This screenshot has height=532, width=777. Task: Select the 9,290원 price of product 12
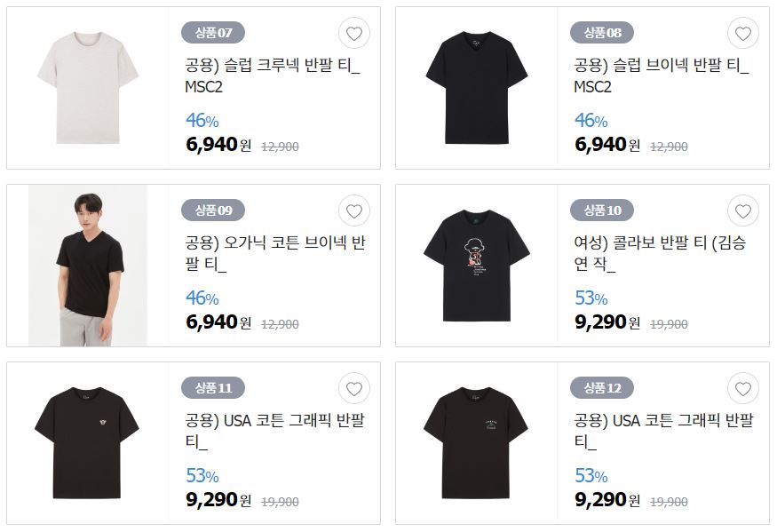pos(607,499)
